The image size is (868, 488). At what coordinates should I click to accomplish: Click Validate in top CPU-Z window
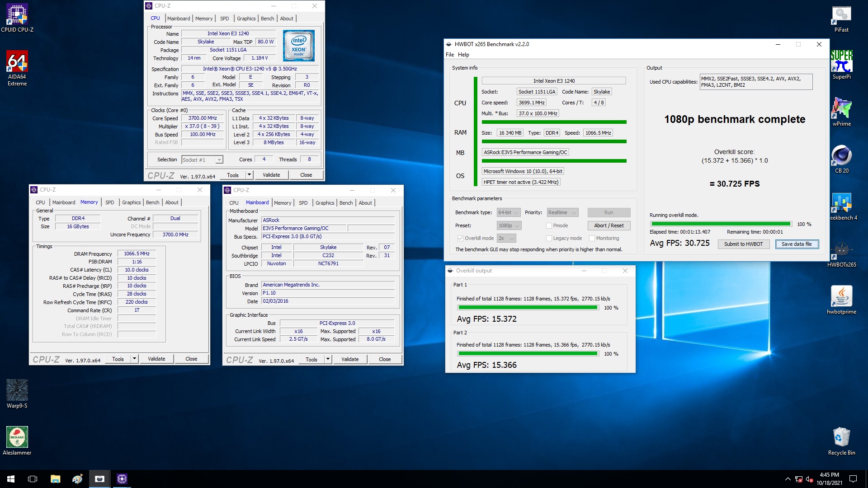pyautogui.click(x=271, y=175)
